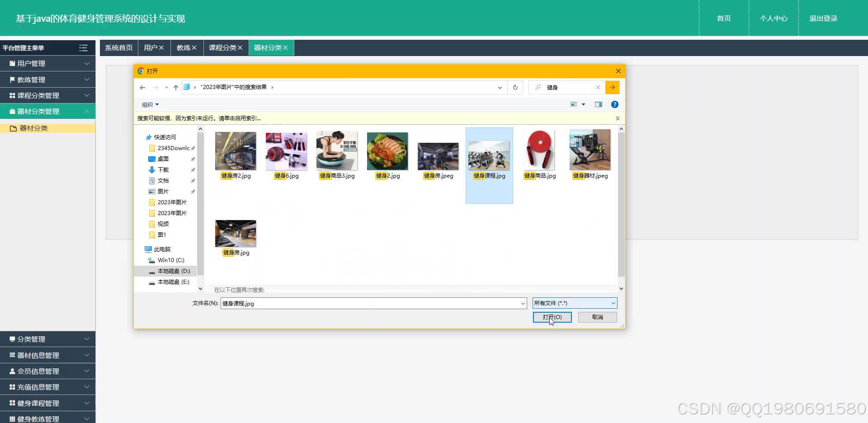Navigate up one folder level

pyautogui.click(x=176, y=88)
